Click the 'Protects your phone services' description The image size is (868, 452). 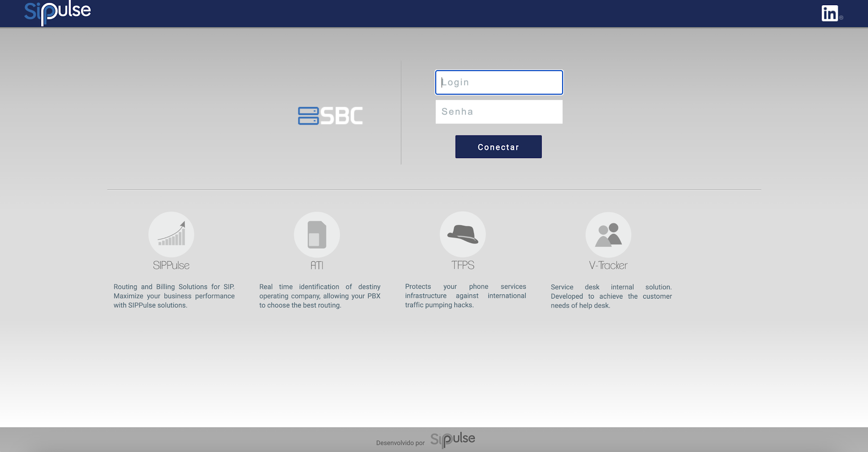(x=465, y=296)
